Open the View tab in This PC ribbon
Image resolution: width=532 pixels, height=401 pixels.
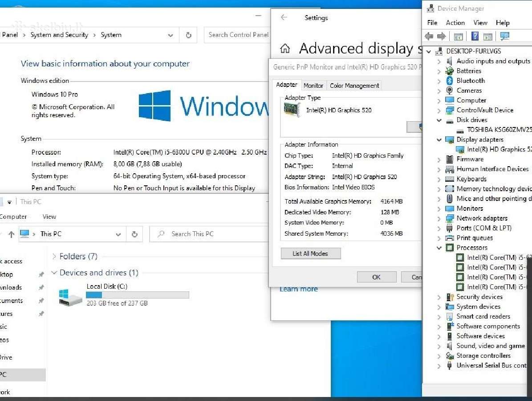pos(49,217)
